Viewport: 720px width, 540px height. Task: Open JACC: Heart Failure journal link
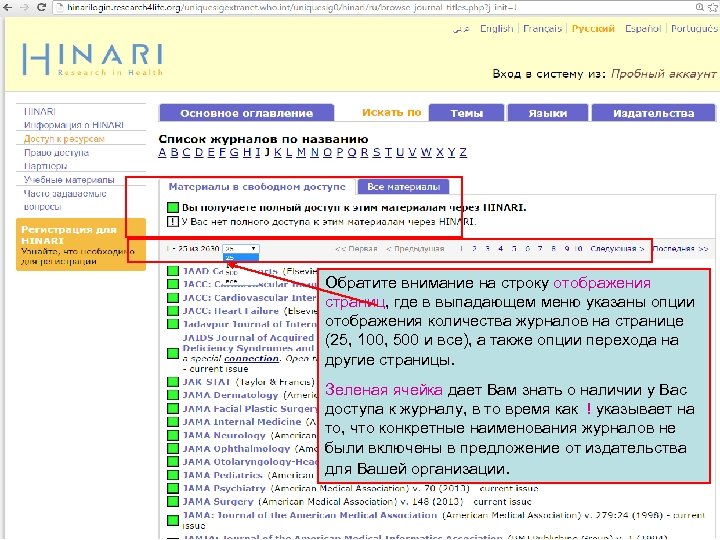point(231,311)
